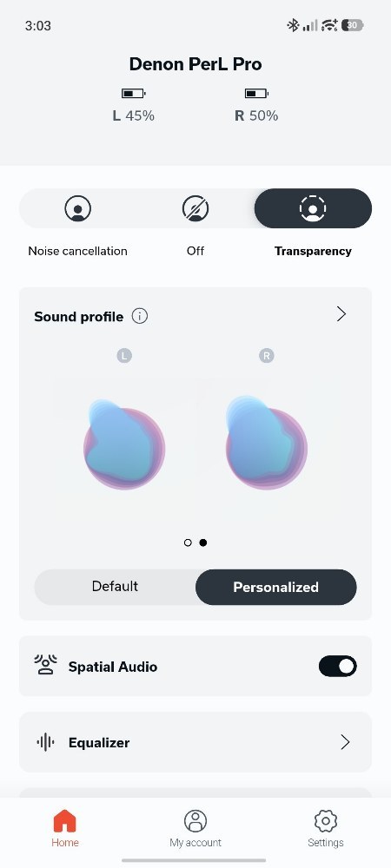Turn off ambient mode with Off icon
Screen dimensions: 391x868
pyautogui.click(x=195, y=208)
